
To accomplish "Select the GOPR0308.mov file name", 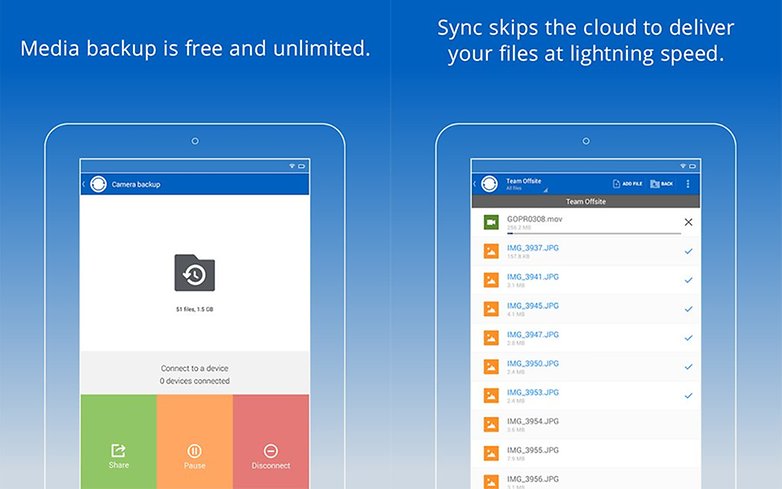I will click(534, 219).
